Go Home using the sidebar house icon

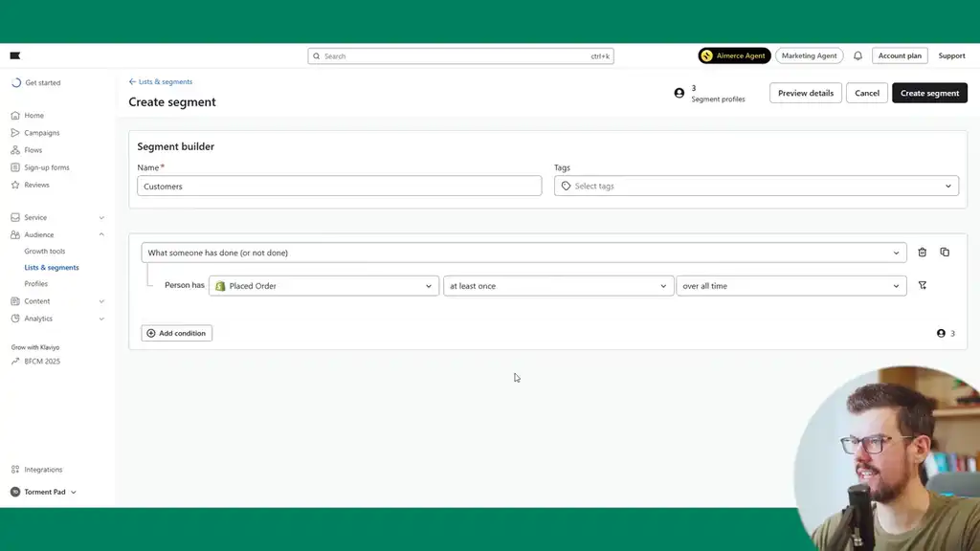coord(14,115)
